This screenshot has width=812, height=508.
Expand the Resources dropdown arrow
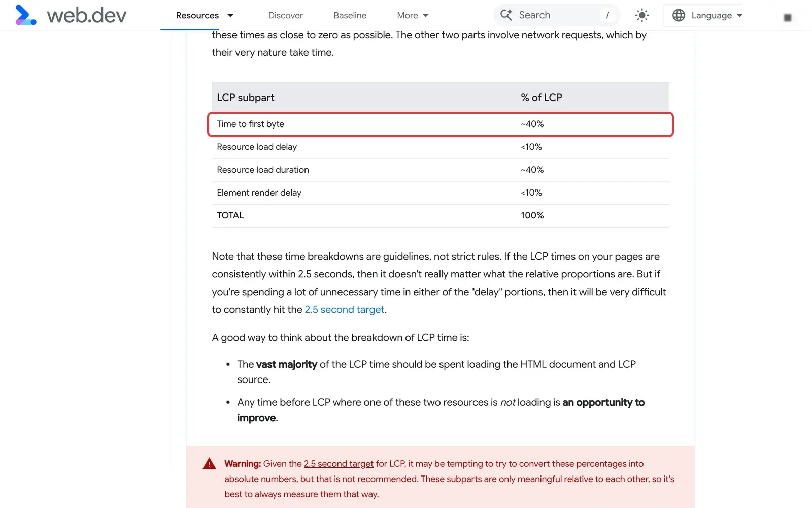coord(230,15)
